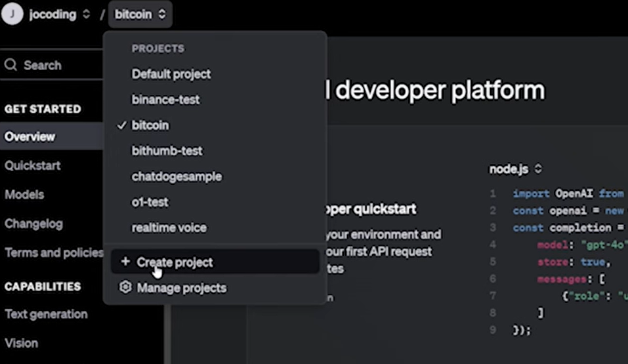This screenshot has height=364, width=628.
Task: Open the Vision capability page
Action: click(21, 343)
